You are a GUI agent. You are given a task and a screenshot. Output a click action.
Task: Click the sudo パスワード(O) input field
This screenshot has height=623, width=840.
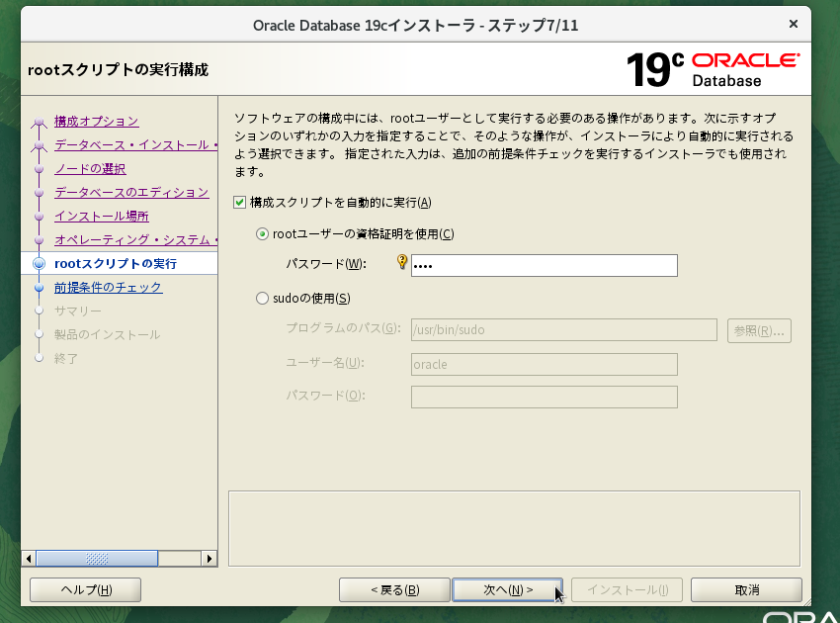click(x=545, y=397)
